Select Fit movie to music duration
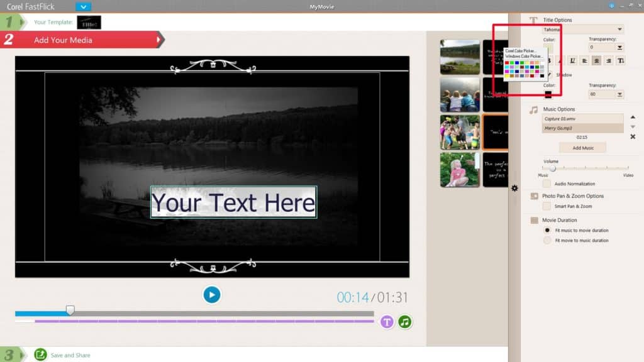 point(547,240)
